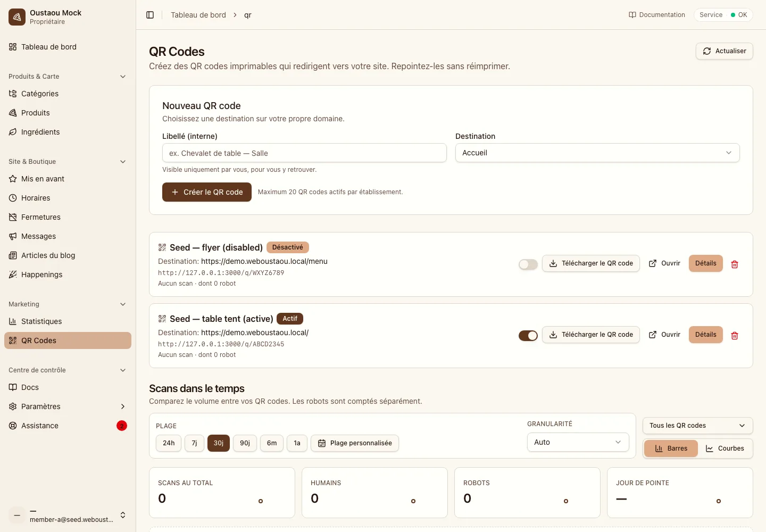Image resolution: width=766 pixels, height=532 pixels.
Task: Select the 30j range
Action: pos(219,443)
